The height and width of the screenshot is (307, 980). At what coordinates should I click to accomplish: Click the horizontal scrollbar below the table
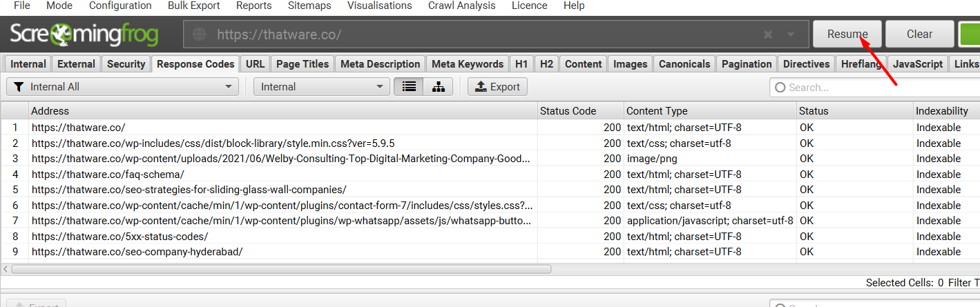click(x=281, y=269)
